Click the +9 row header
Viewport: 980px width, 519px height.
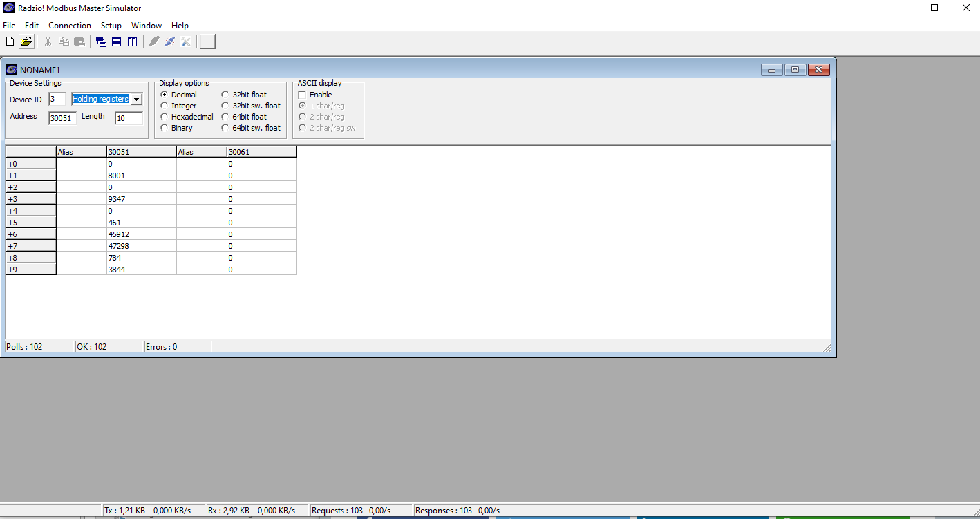pos(31,270)
